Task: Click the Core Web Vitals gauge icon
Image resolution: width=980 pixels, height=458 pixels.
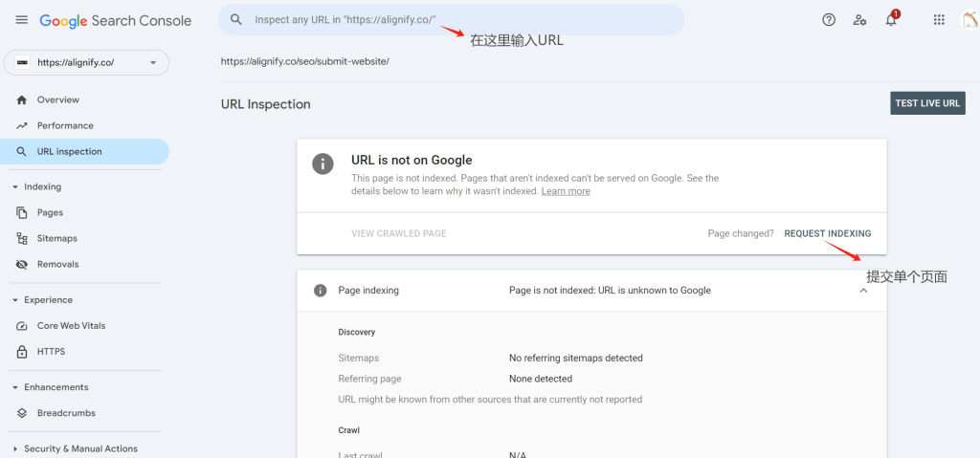Action: tap(22, 326)
